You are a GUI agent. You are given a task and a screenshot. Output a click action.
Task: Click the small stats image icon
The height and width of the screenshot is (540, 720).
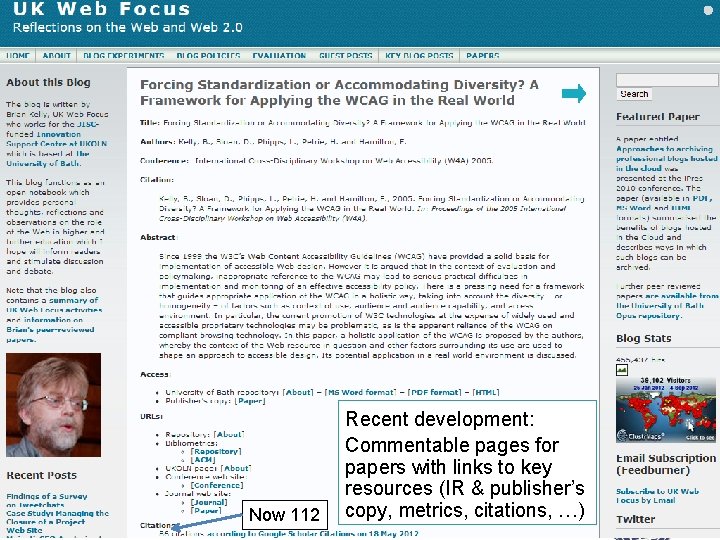pyautogui.click(x=622, y=370)
